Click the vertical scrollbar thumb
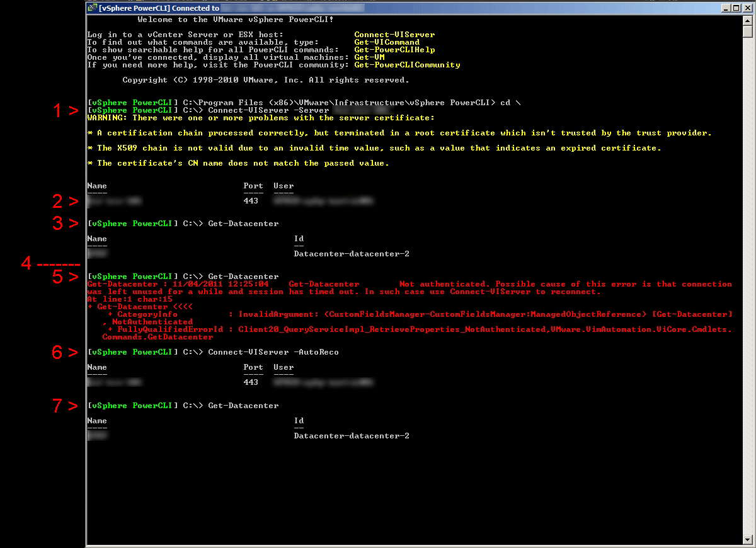 click(747, 32)
